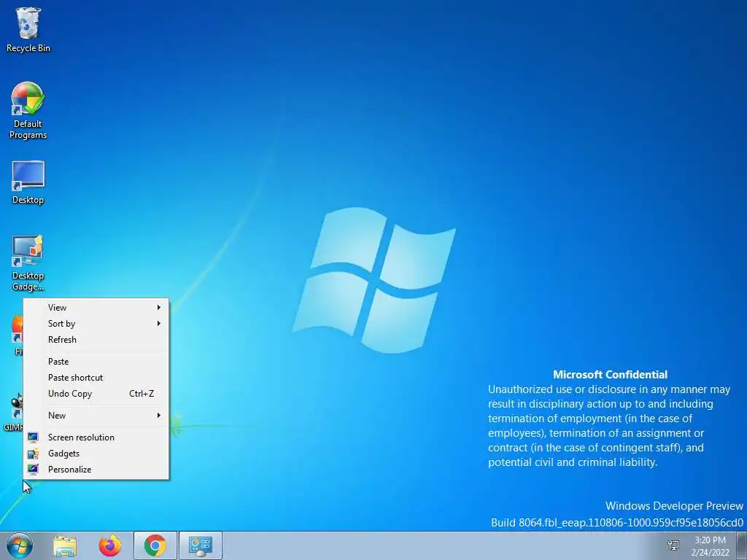Screen dimensions: 747x560
Task: Open Gadgets from the context menu
Action: (96, 454)
